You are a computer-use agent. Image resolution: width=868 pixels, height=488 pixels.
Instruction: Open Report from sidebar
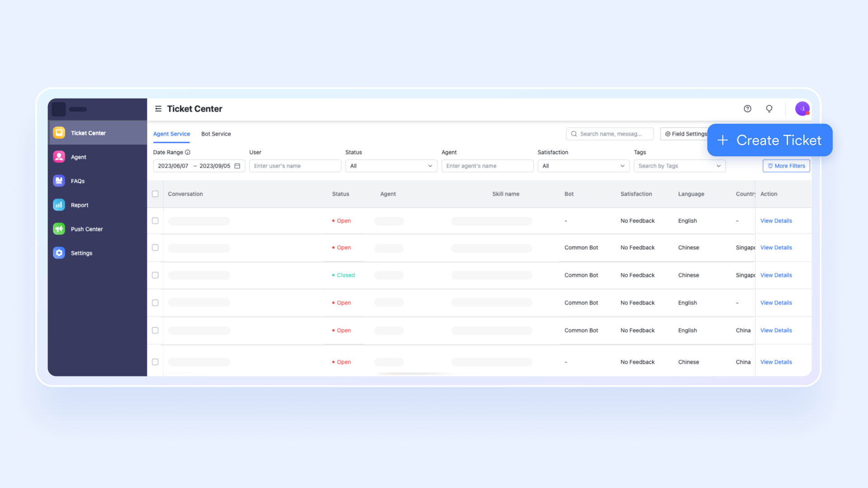(x=97, y=205)
